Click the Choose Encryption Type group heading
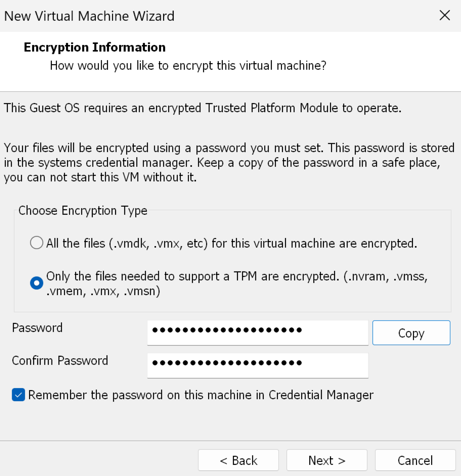This screenshot has height=476, width=461. (83, 210)
